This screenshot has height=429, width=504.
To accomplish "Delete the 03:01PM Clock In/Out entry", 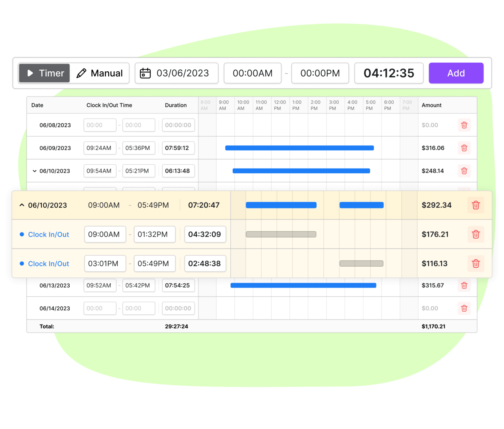I will click(476, 264).
